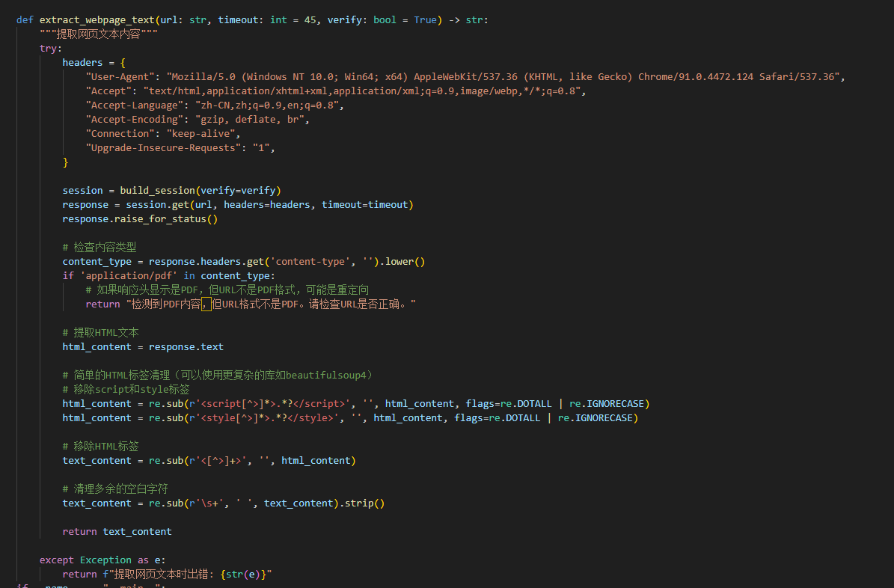
Task: Click the .strip() call
Action: tap(362, 503)
